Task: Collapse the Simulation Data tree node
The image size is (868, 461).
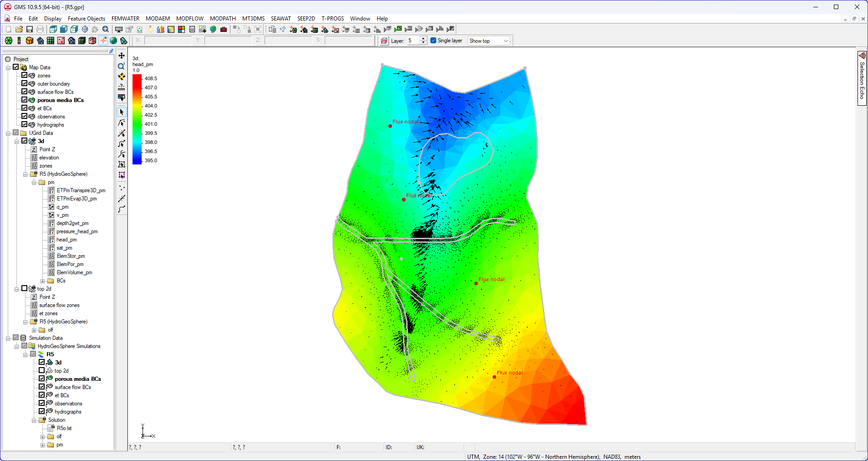Action: tap(8, 338)
